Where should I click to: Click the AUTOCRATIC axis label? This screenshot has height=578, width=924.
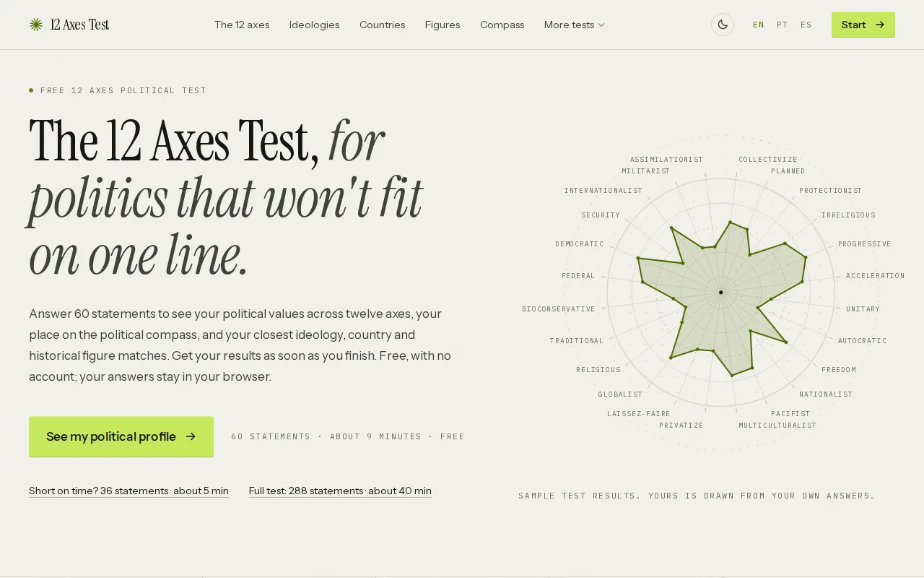(x=863, y=341)
